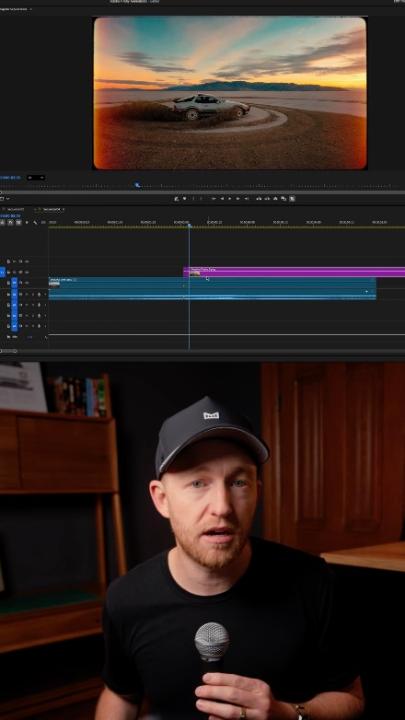Click the Extract button in Program monitor

pyautogui.click(x=267, y=198)
